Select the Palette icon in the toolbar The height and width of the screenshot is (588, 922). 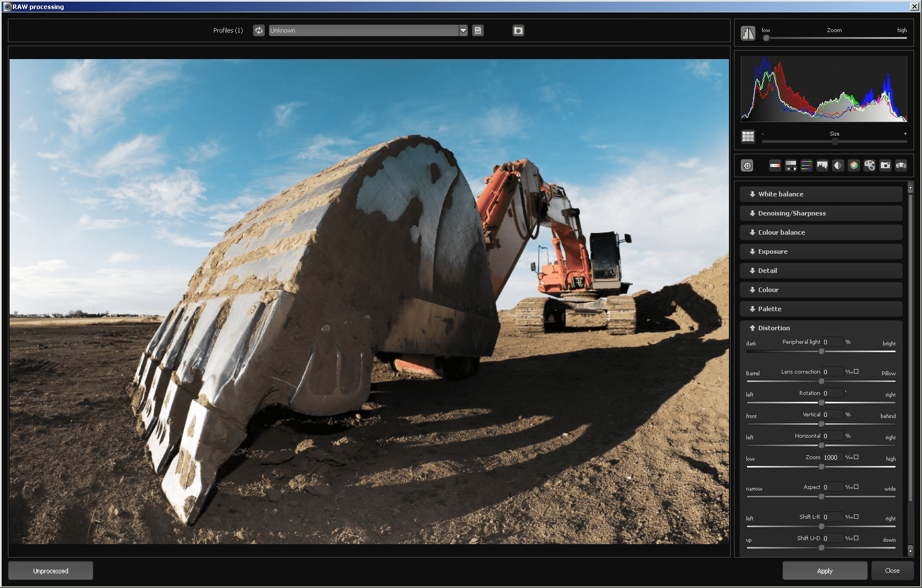coord(870,165)
